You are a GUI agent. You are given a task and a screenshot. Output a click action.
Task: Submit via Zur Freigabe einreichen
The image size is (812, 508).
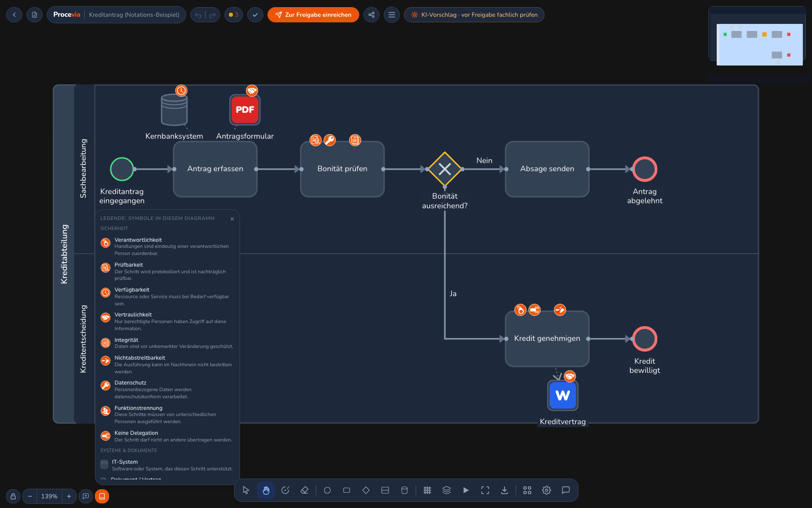click(313, 15)
